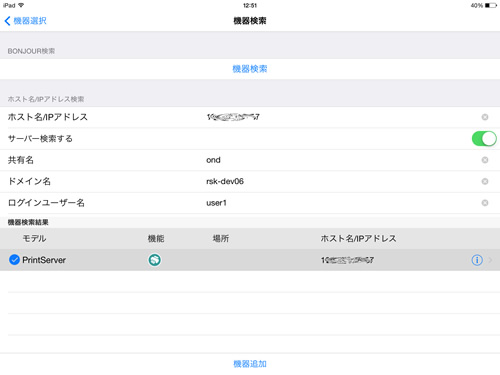This screenshot has height=375, width=500.
Task: Go back to 機器選択 screen
Action: (26, 21)
